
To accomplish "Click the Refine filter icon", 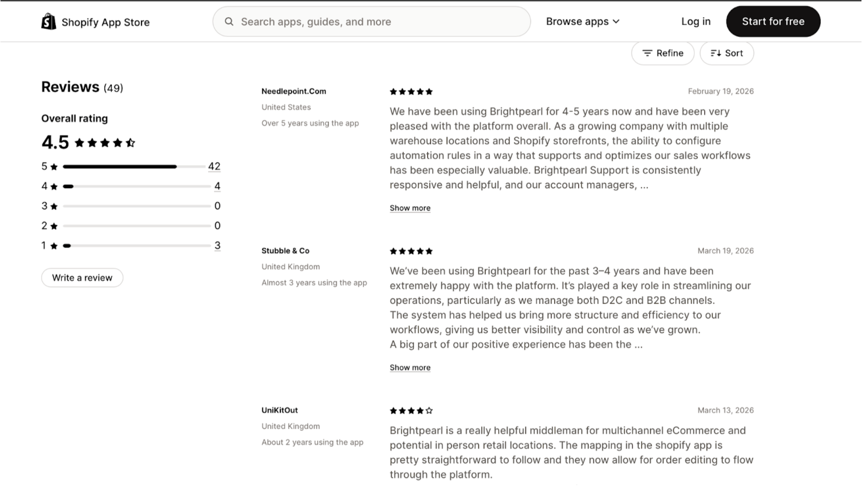I will 647,53.
